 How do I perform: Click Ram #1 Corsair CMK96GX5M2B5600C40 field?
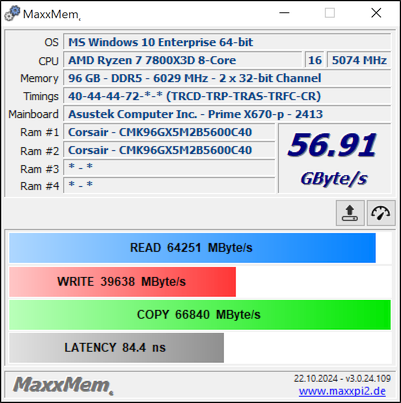169,132
